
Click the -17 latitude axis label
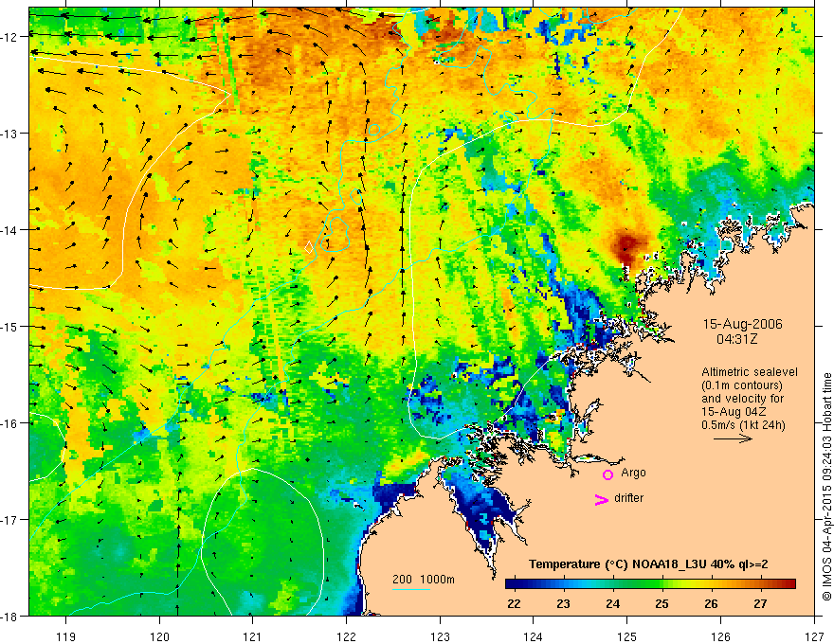point(10,520)
